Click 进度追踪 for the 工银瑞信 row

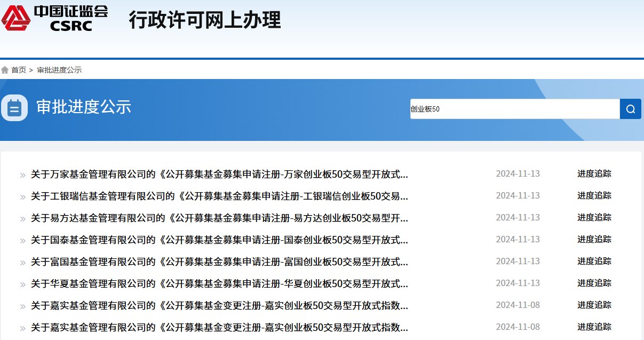[x=594, y=195]
